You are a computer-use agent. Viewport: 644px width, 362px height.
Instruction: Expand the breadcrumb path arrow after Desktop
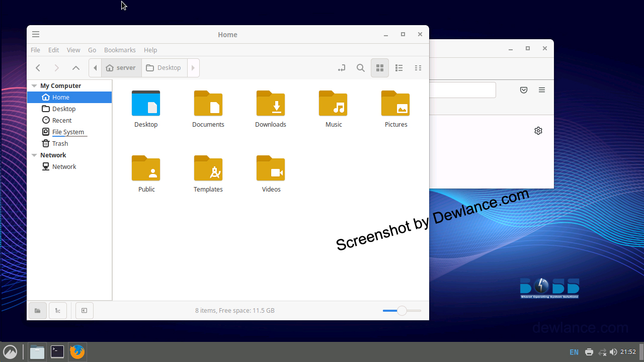(x=193, y=68)
